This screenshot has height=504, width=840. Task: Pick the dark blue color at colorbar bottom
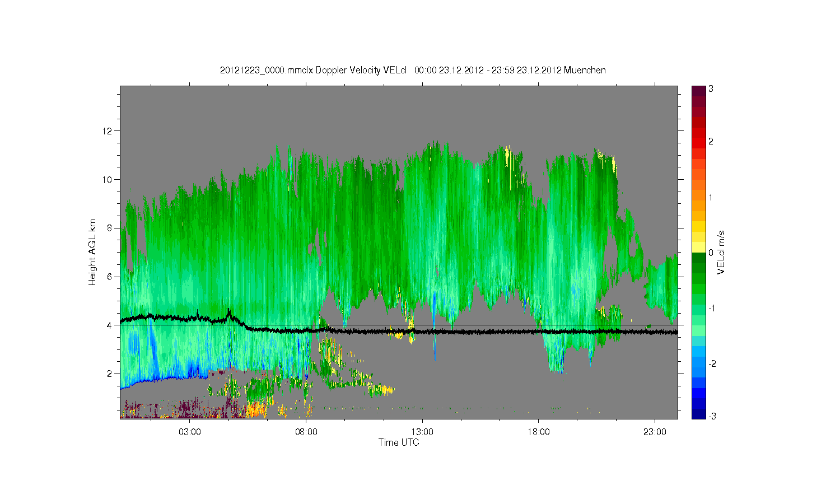(698, 414)
